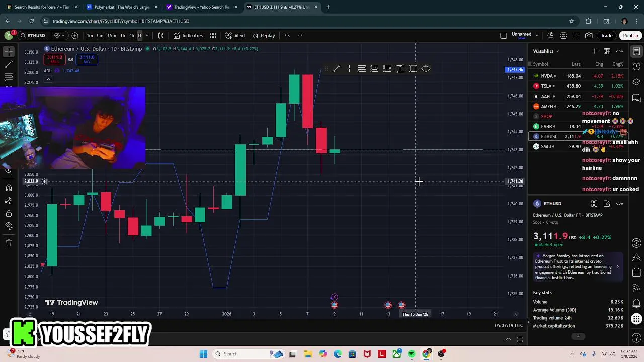Select AMZN in the watchlist

click(579, 107)
